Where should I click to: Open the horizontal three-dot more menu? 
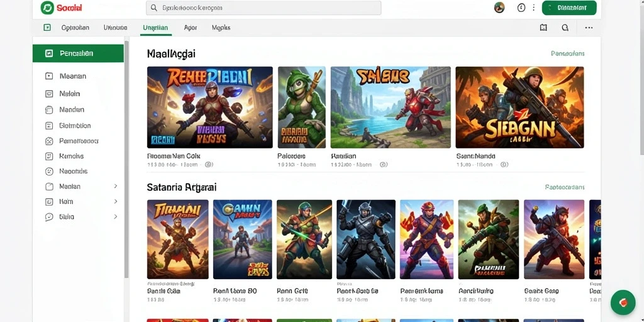(589, 28)
